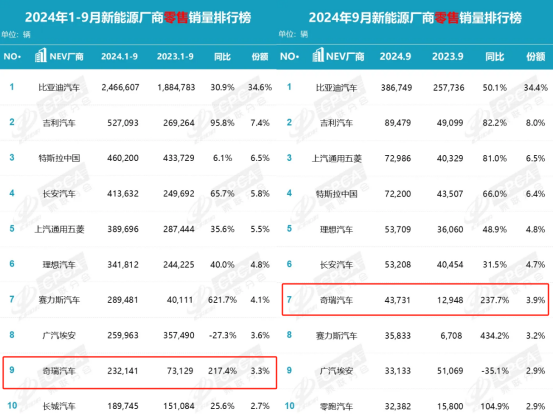Click the highlighted 奇瑞汽车 row in right table
The height and width of the screenshot is (414, 553).
(x=415, y=299)
